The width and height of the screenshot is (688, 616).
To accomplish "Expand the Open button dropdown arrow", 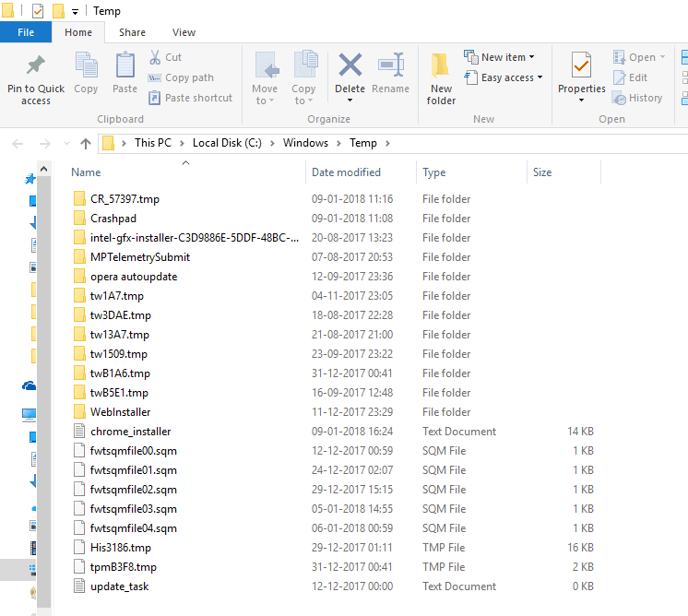I will [x=662, y=57].
